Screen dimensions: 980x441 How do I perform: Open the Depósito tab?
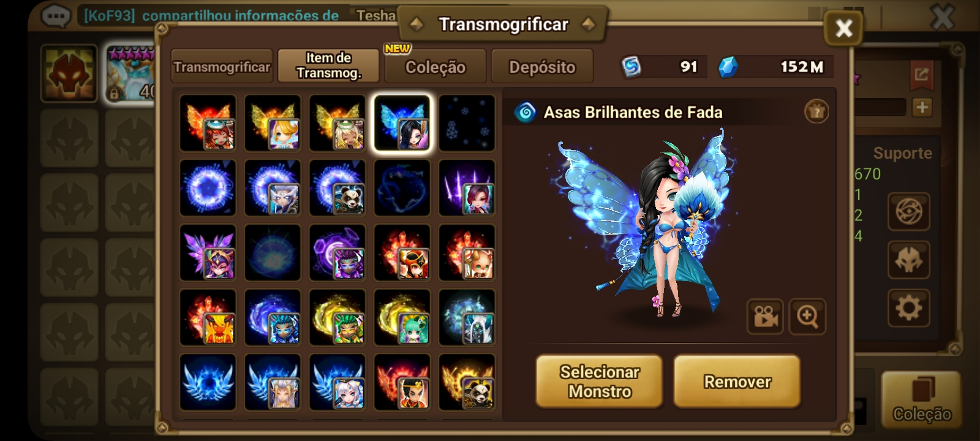point(542,66)
